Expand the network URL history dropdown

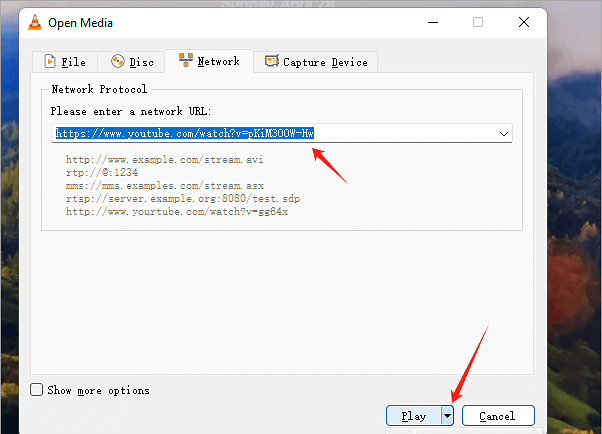pyautogui.click(x=503, y=133)
